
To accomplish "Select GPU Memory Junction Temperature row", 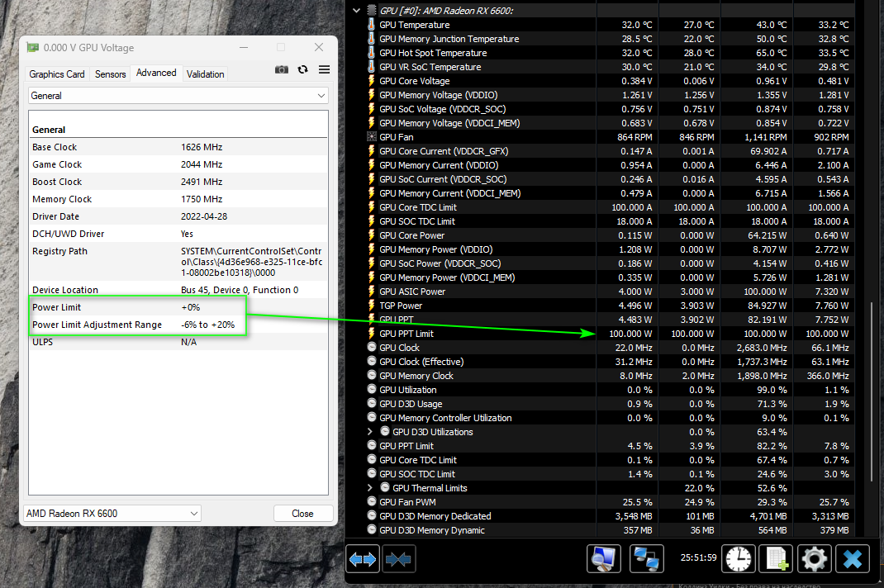I will (x=611, y=39).
